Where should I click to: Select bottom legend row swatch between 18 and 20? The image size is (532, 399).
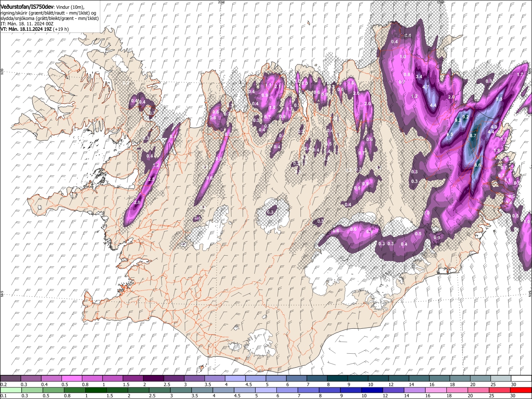457,390
